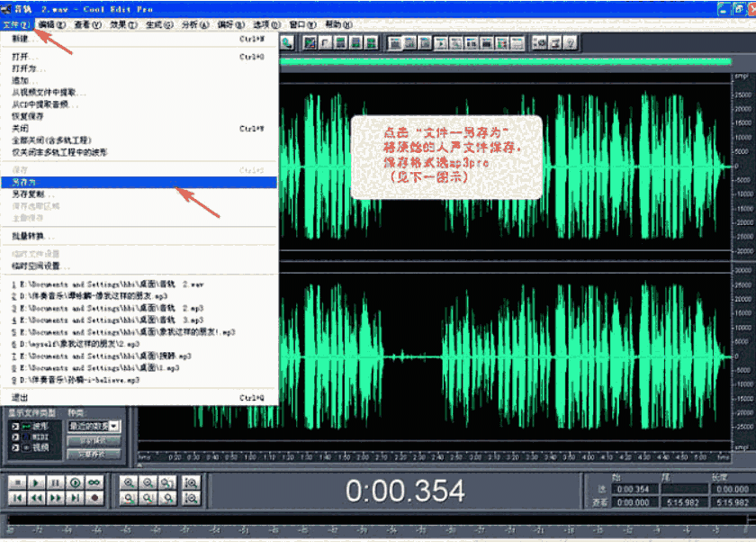Enable the MIDI file type display
This screenshot has height=542, width=756.
coord(25,437)
